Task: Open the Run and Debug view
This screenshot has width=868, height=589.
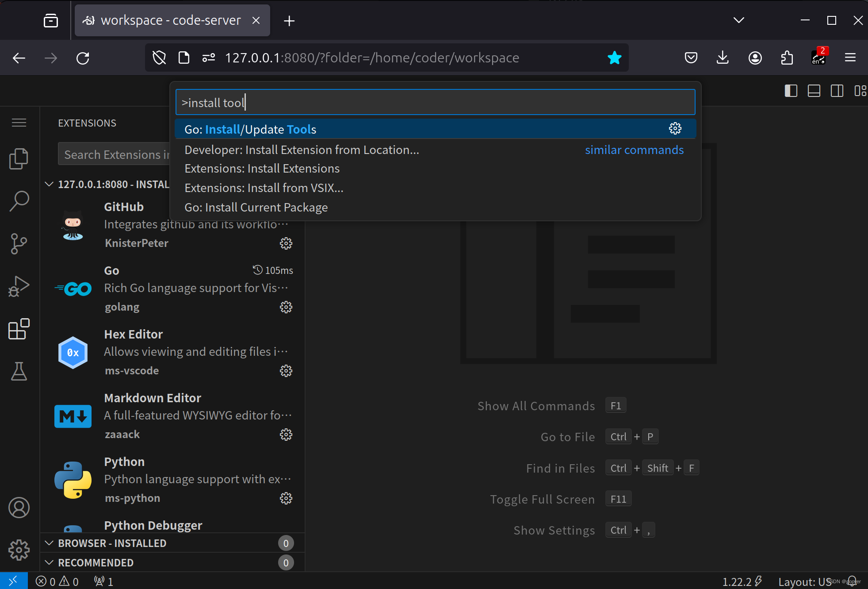Action: tap(19, 286)
